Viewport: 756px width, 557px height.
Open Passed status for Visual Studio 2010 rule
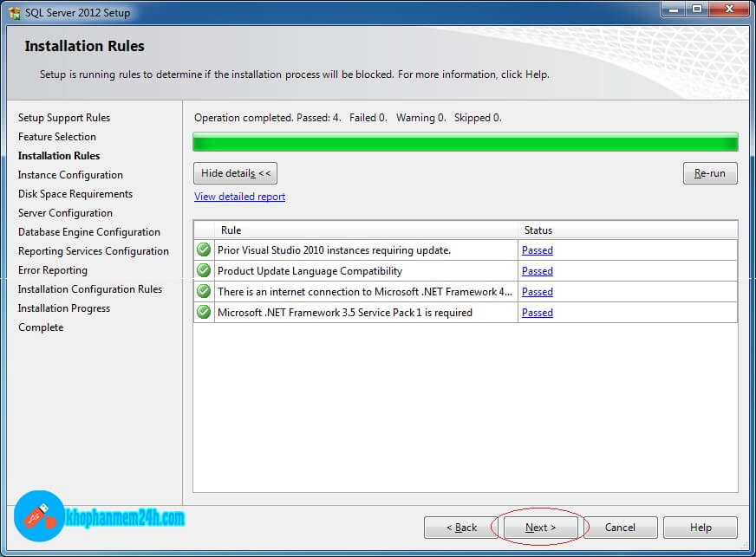coord(537,250)
